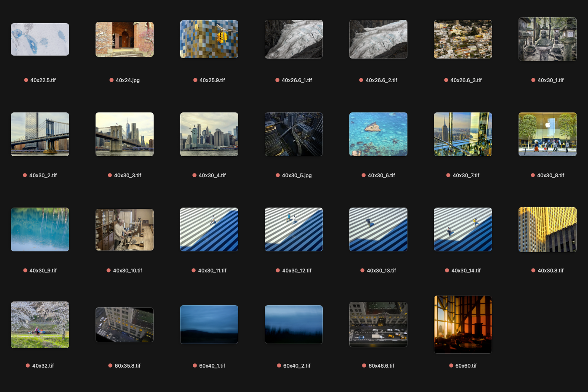Click the red tag dot beside 40x30_1.tif

(533, 80)
